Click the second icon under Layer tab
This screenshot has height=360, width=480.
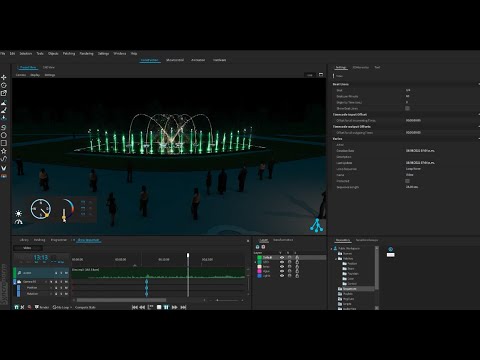263,247
